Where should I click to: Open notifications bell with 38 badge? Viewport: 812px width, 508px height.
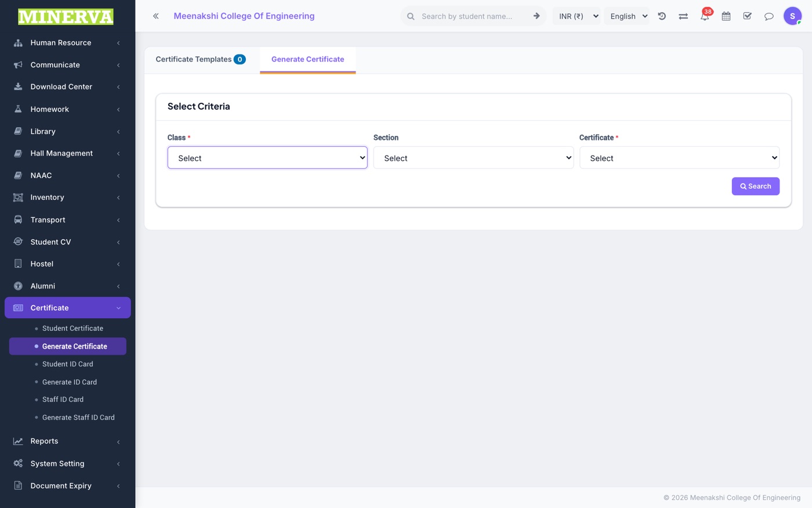point(705,16)
